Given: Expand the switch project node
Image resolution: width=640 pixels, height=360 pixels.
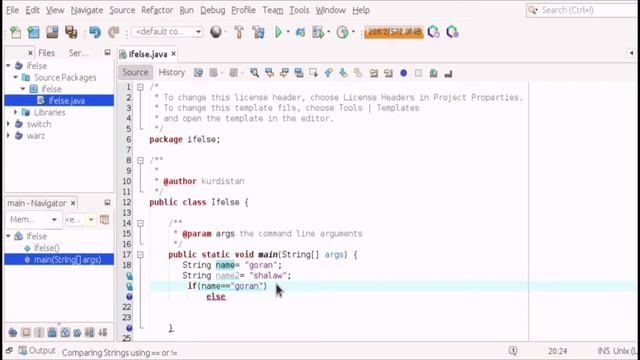Looking at the screenshot, I should (9, 124).
